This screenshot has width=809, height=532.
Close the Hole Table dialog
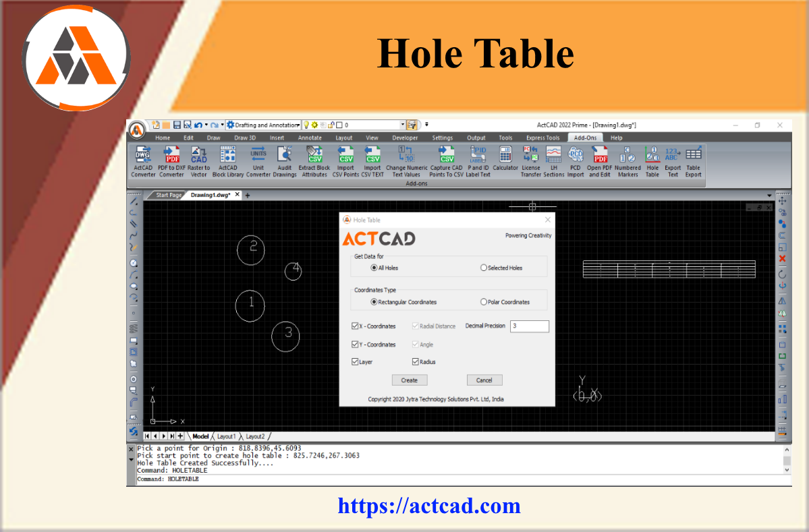(547, 220)
